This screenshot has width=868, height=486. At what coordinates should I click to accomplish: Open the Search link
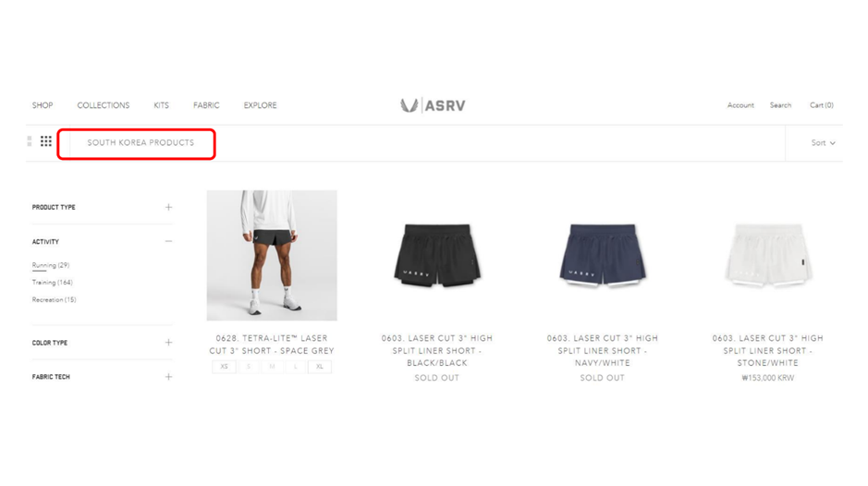780,105
